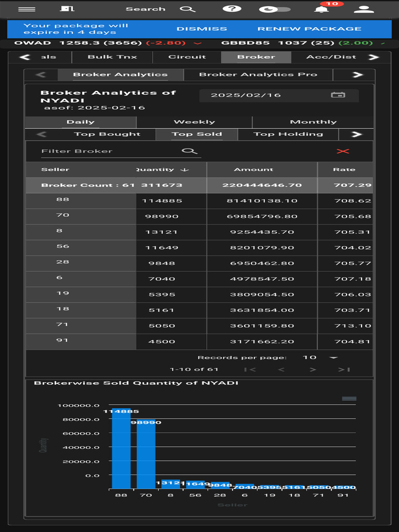Go to next page of records
The height and width of the screenshot is (532, 399).
313,369
